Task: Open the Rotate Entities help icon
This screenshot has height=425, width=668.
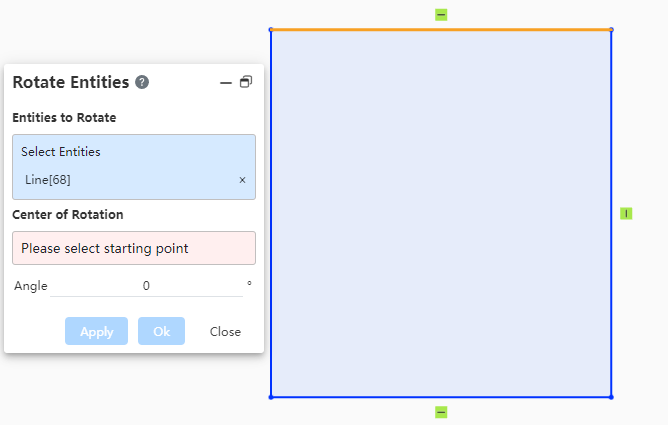Action: pos(142,82)
